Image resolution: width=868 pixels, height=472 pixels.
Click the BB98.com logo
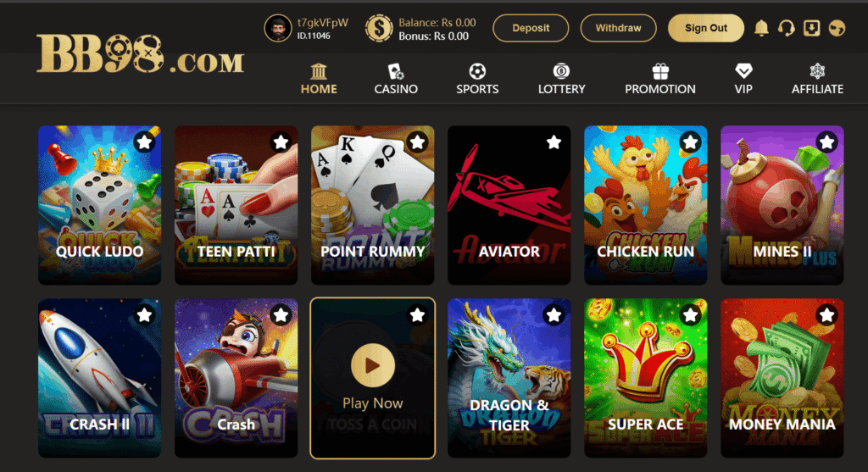(x=140, y=54)
